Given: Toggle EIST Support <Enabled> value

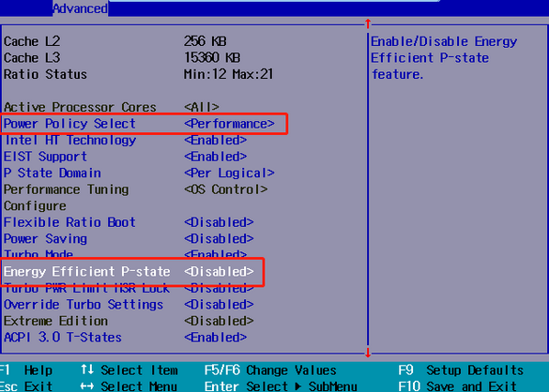Looking at the screenshot, I should point(215,157).
